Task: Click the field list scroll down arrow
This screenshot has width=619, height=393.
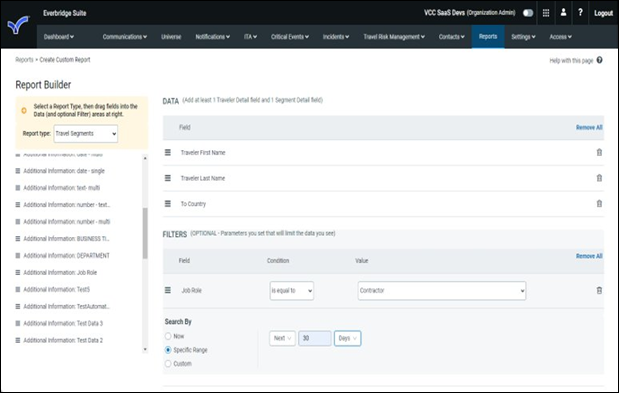Action: pyautogui.click(x=145, y=349)
